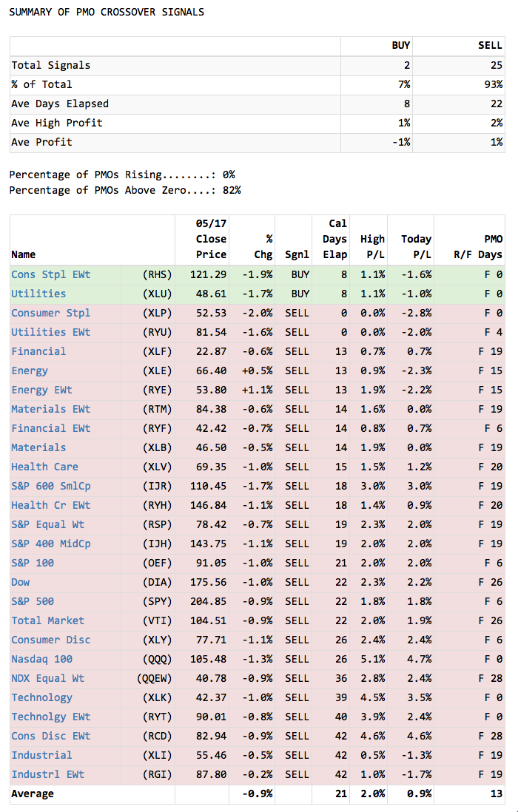Click the Utilities sector link
518x812 pixels.
pyautogui.click(x=38, y=294)
